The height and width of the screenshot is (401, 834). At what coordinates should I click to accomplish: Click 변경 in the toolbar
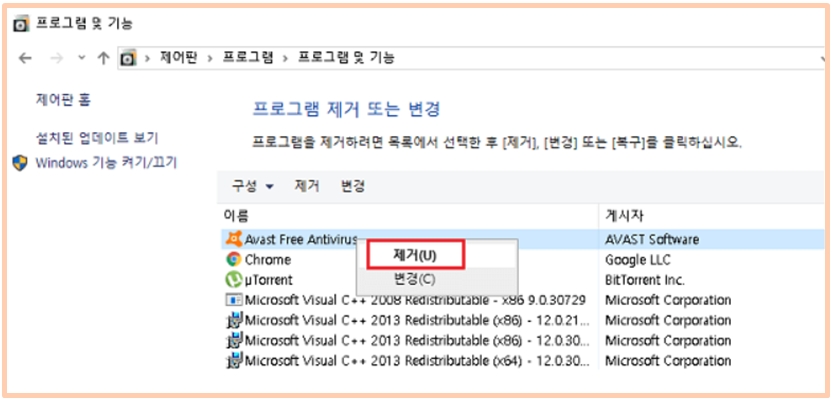[353, 186]
